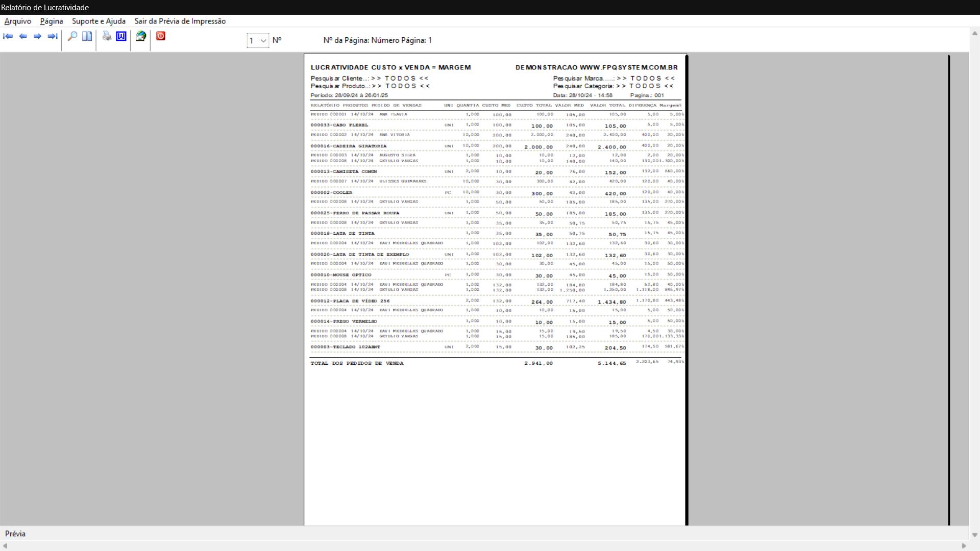
Task: Click product row '000016-CADEIRA GIRATORIA'
Action: [x=497, y=146]
